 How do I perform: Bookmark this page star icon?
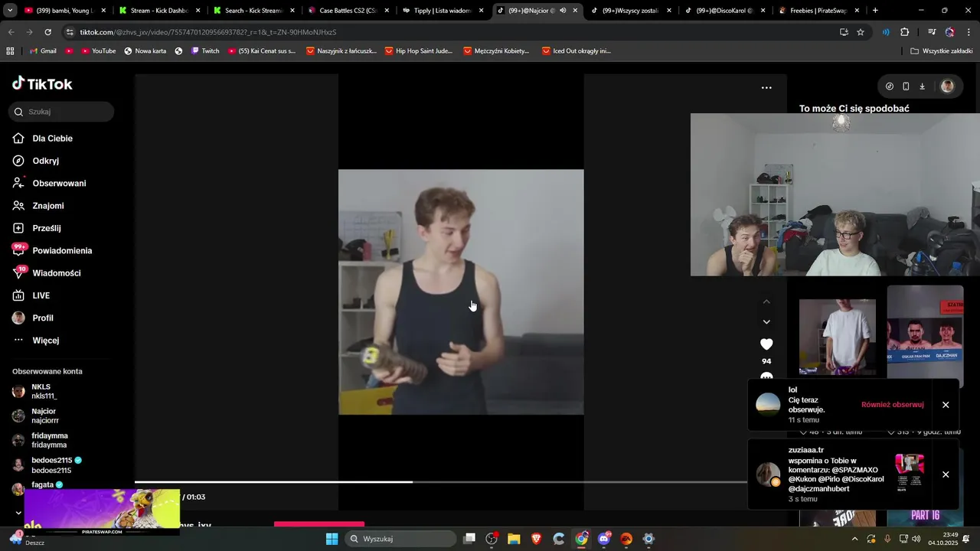(x=861, y=32)
